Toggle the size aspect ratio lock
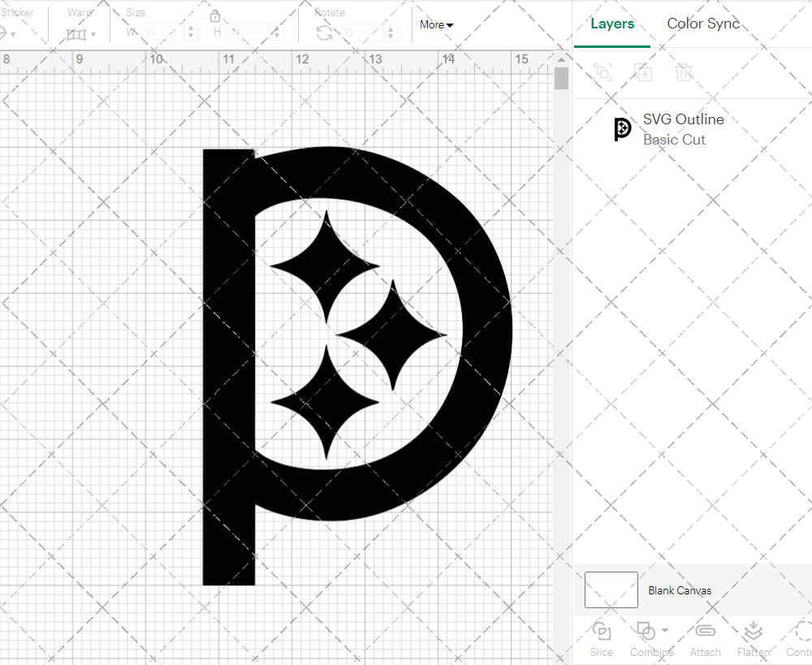This screenshot has height=665, width=812. [x=215, y=16]
